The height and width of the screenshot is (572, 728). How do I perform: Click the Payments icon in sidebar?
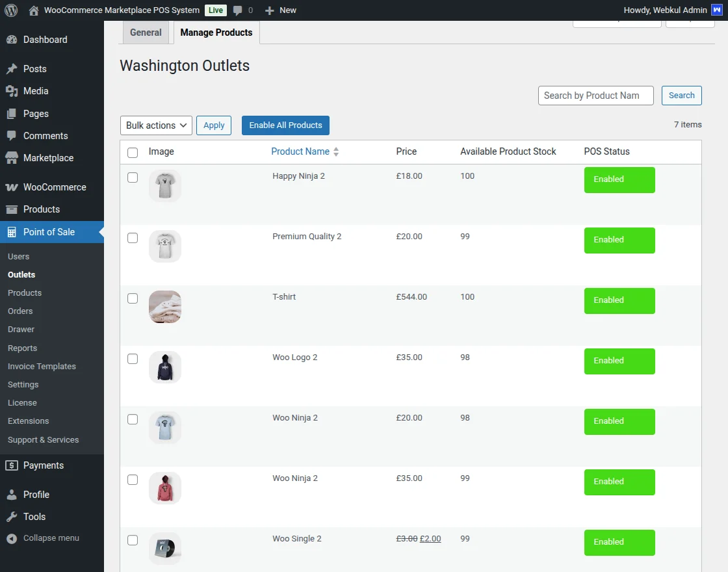[12, 465]
